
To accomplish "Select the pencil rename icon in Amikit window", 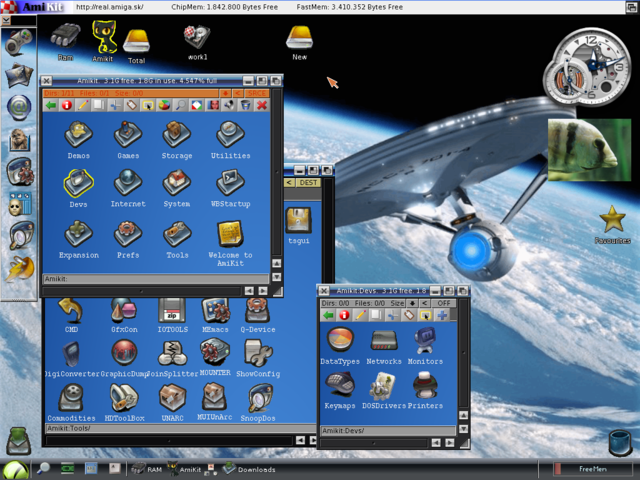I will (x=83, y=105).
